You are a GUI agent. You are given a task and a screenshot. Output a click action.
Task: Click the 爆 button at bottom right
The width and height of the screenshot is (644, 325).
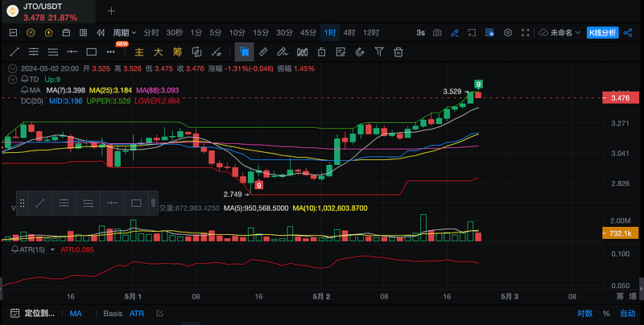(x=633, y=296)
